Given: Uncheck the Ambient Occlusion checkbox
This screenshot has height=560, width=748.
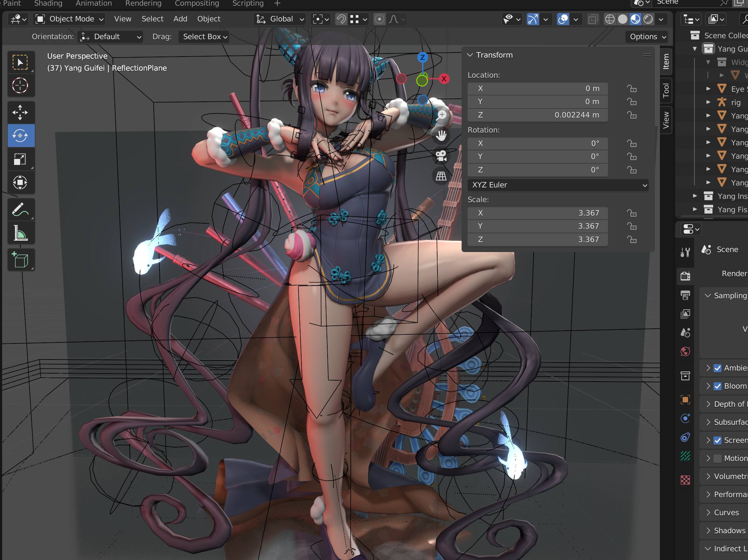Looking at the screenshot, I should coord(718,368).
